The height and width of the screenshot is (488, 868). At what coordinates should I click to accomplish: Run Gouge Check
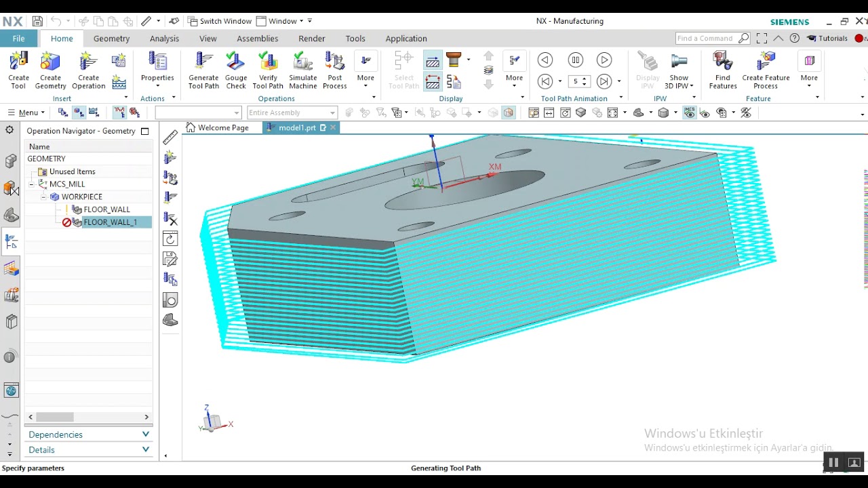click(x=236, y=70)
